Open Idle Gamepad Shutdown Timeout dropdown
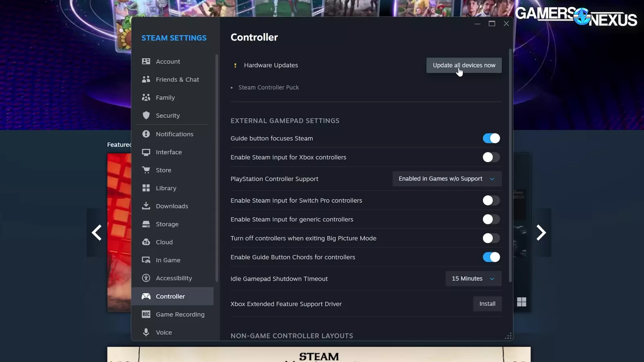This screenshot has height=362, width=644. click(473, 278)
